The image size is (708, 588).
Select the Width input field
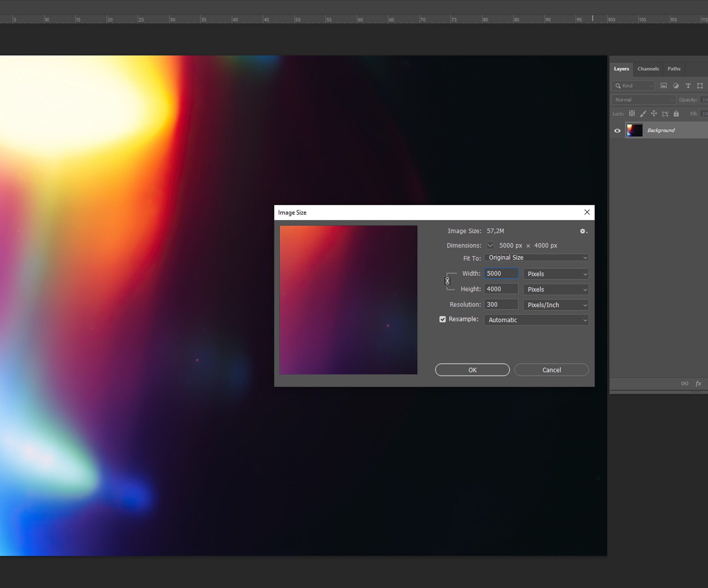(501, 273)
